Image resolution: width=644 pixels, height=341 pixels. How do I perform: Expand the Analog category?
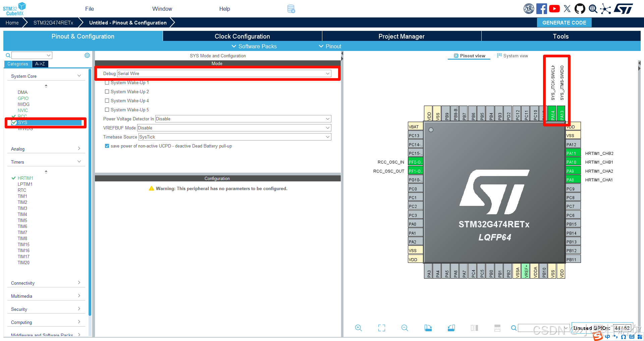click(46, 149)
